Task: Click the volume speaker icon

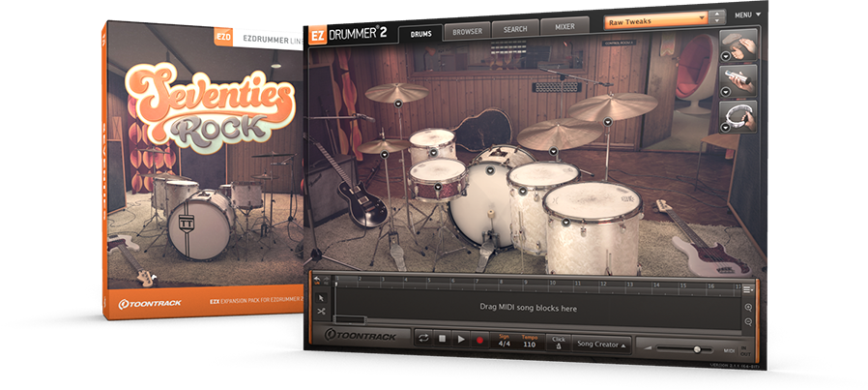Action: click(x=648, y=347)
